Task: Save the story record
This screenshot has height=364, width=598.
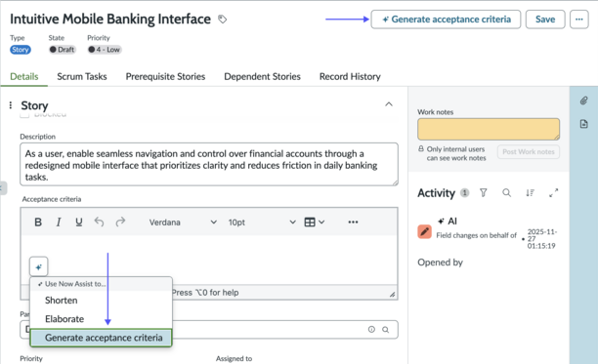Action: click(x=545, y=20)
